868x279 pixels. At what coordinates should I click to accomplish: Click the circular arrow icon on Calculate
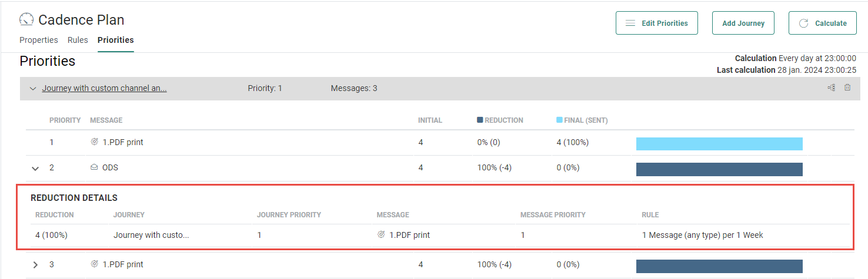(803, 23)
